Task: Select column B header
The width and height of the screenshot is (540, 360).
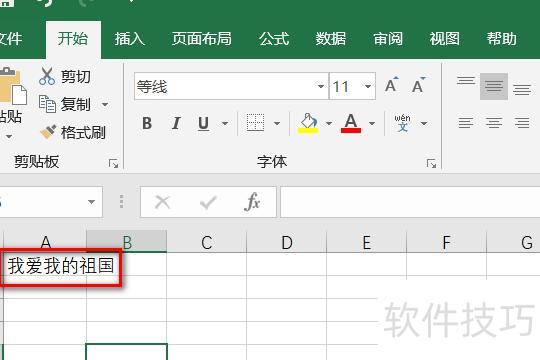Action: [x=126, y=242]
